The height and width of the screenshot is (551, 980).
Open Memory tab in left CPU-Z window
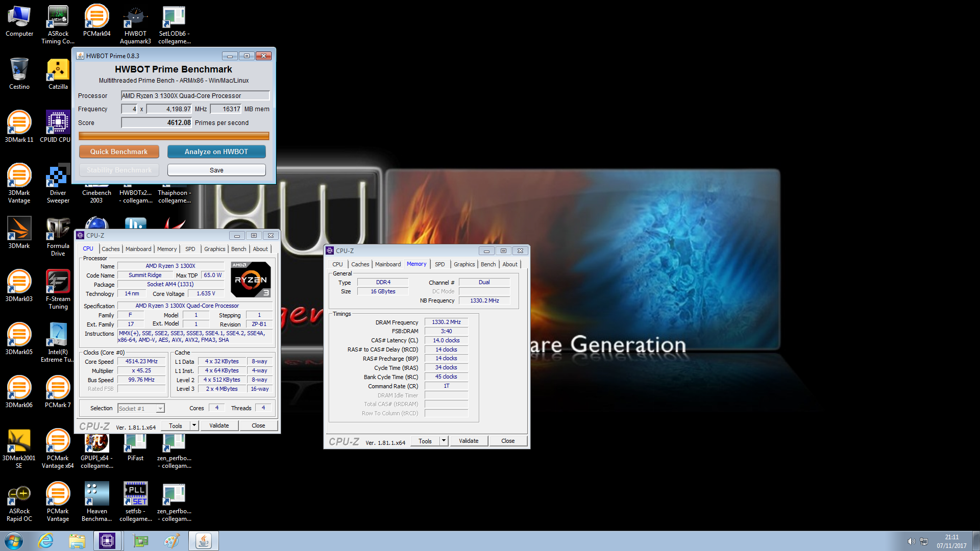[x=166, y=249]
